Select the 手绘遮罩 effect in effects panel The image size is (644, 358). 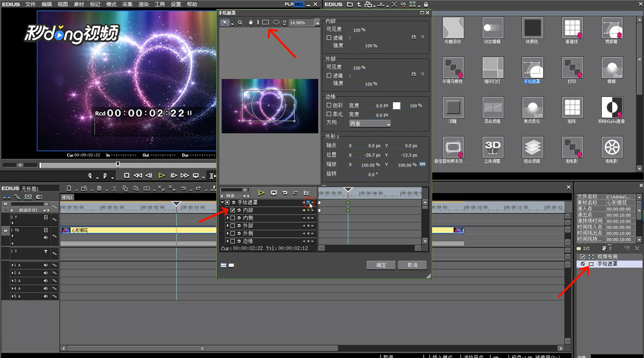pyautogui.click(x=532, y=70)
